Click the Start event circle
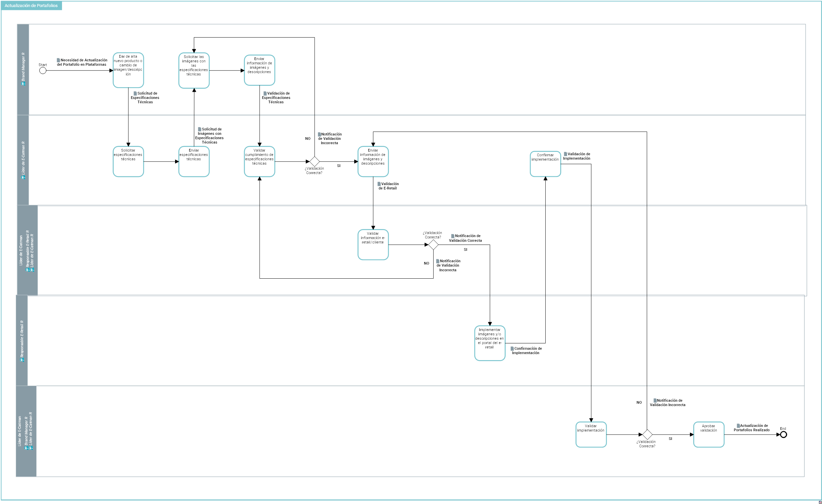 (43, 70)
